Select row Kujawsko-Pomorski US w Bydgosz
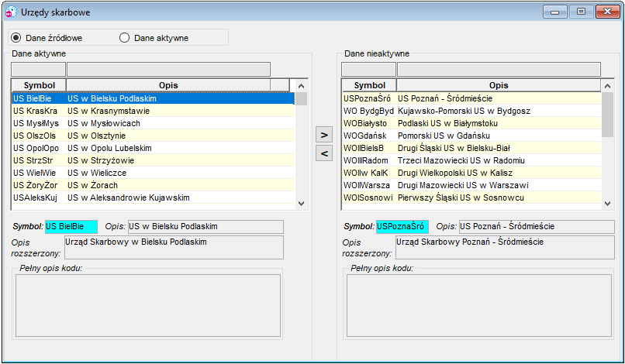Viewport: 625px width, 364px height. [x=472, y=111]
